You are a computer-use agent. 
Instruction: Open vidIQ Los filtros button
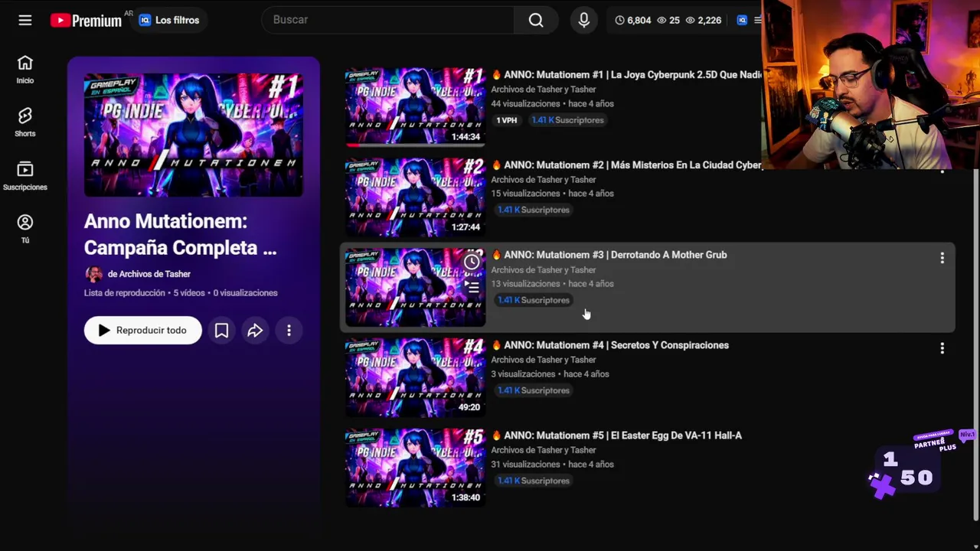[x=168, y=20]
